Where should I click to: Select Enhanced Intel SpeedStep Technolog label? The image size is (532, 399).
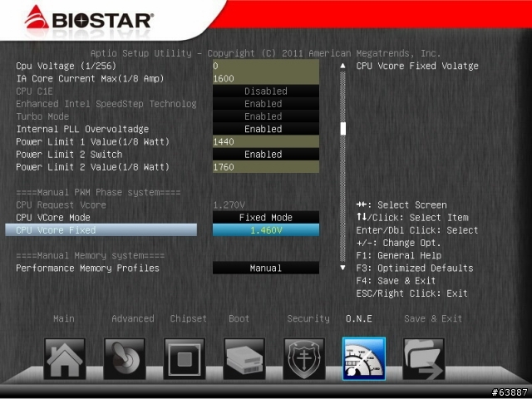point(106,104)
